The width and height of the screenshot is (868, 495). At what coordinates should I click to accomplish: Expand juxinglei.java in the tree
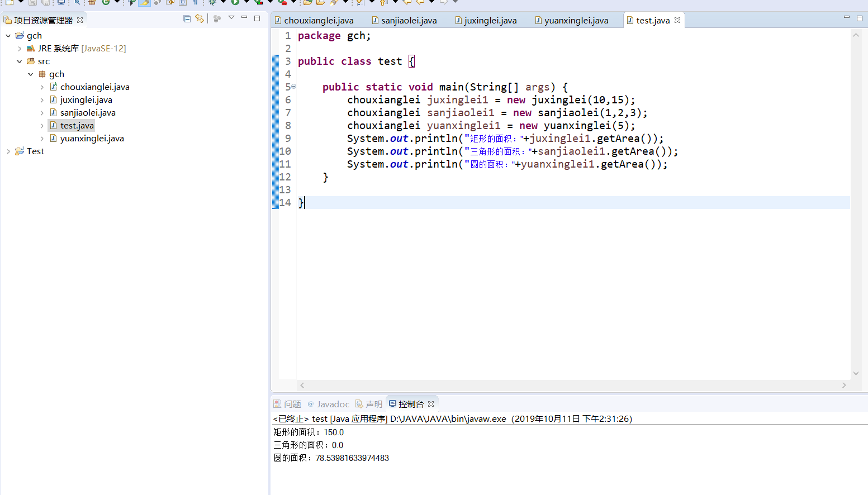coord(42,100)
